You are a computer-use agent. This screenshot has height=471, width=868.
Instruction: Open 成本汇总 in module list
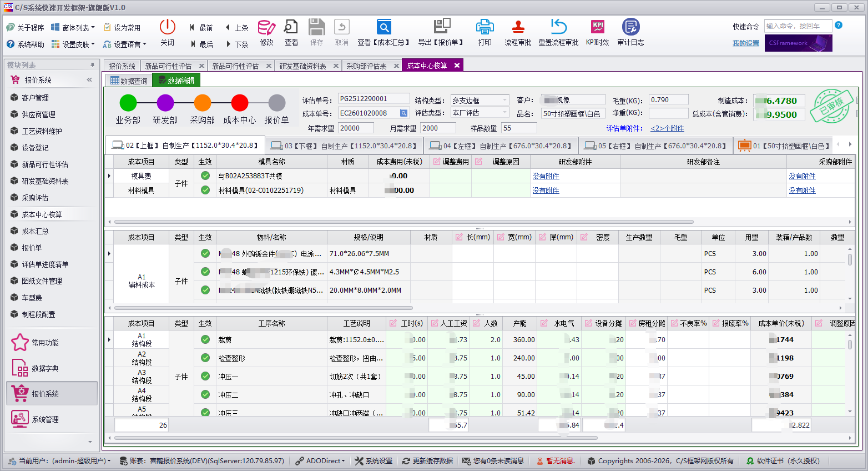(35, 231)
